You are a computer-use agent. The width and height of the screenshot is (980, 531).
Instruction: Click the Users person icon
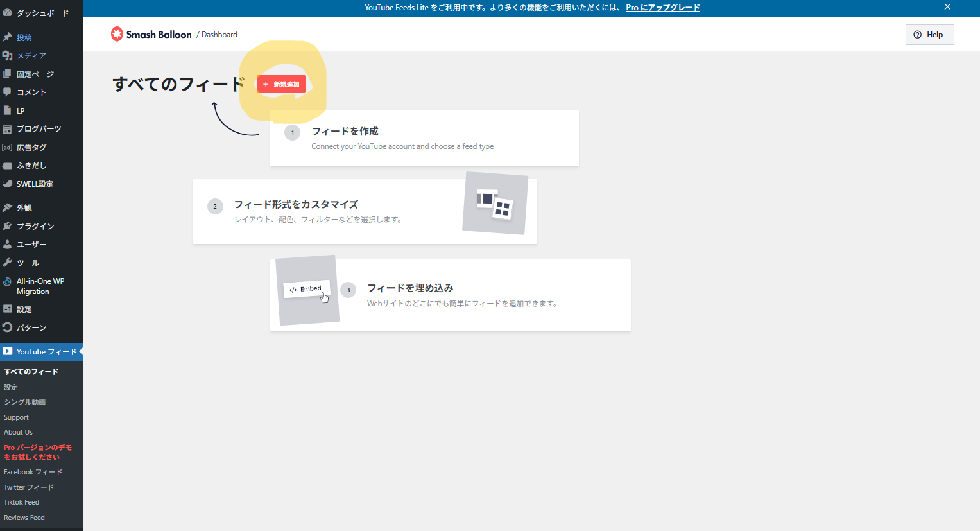(x=8, y=244)
